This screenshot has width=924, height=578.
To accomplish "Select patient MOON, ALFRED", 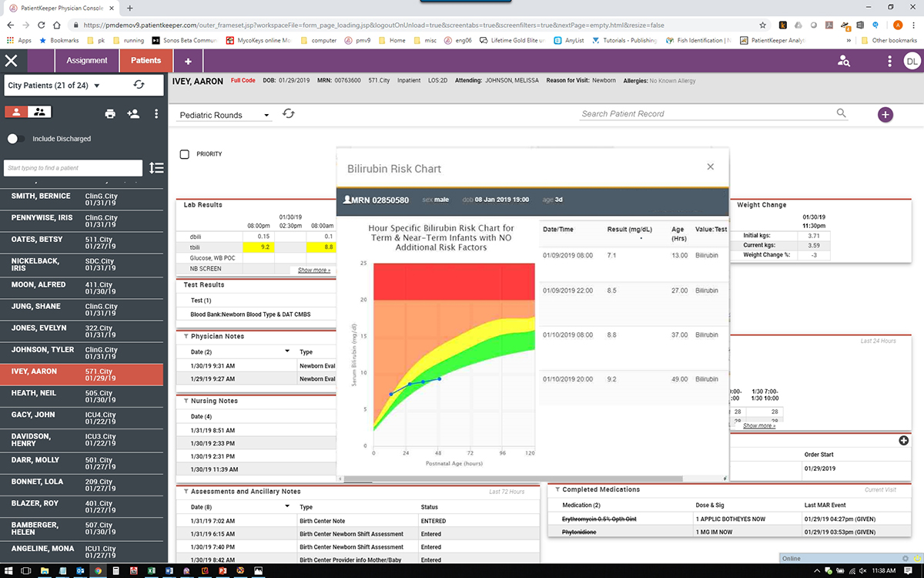I will pyautogui.click(x=83, y=288).
